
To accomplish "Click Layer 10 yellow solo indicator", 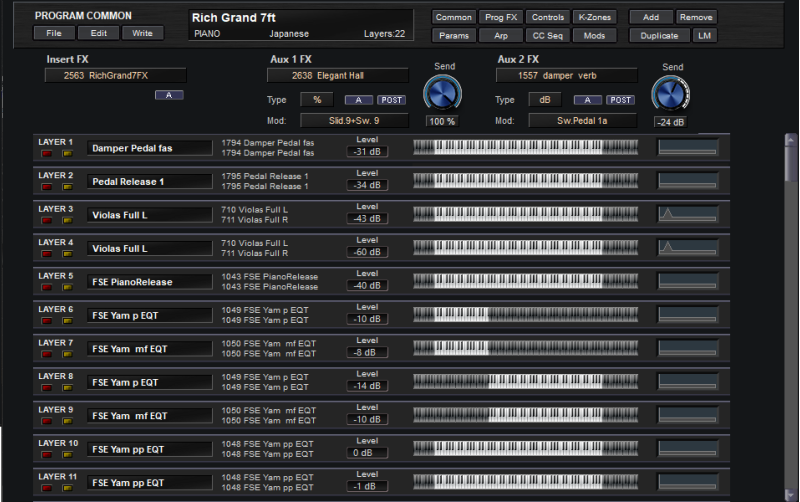I will click(67, 454).
